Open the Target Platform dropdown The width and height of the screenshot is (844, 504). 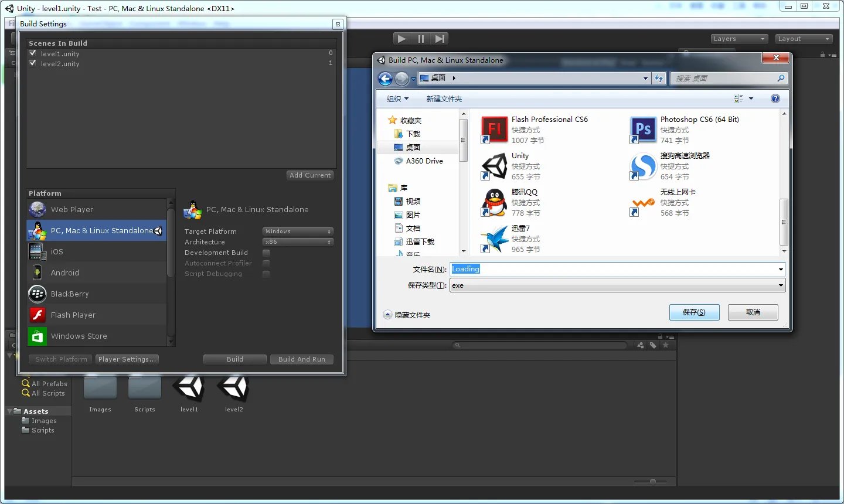(x=298, y=231)
